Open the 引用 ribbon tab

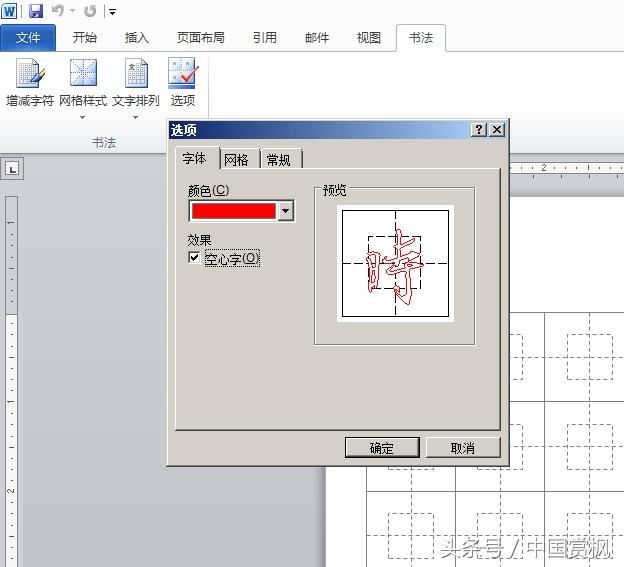[265, 38]
